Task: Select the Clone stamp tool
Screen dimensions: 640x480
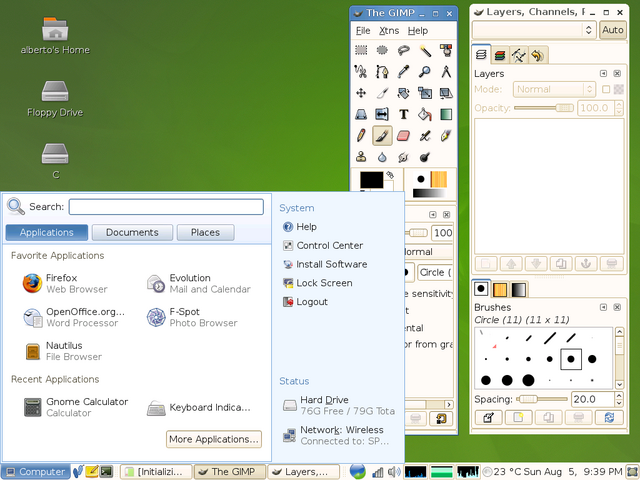Action: tap(361, 157)
